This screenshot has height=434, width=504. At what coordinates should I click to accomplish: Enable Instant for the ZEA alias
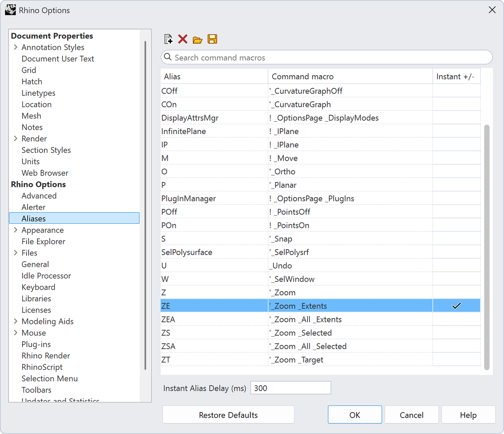coord(457,319)
